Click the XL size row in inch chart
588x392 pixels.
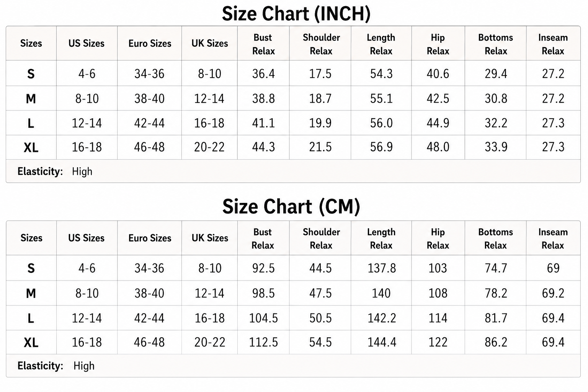[x=293, y=147]
